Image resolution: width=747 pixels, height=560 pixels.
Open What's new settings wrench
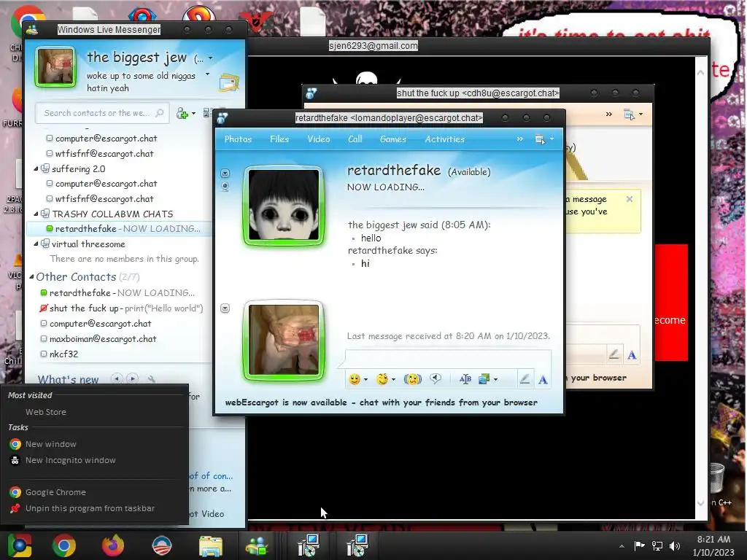152,379
